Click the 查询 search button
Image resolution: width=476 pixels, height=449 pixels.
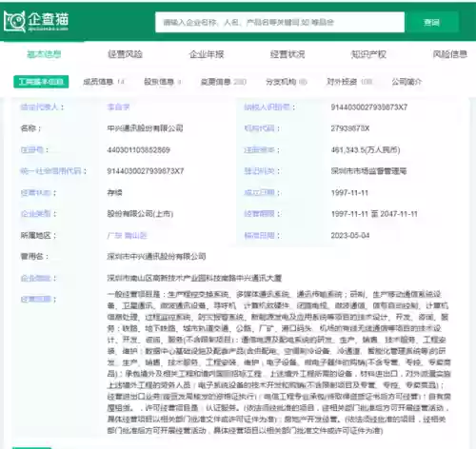coord(431,22)
